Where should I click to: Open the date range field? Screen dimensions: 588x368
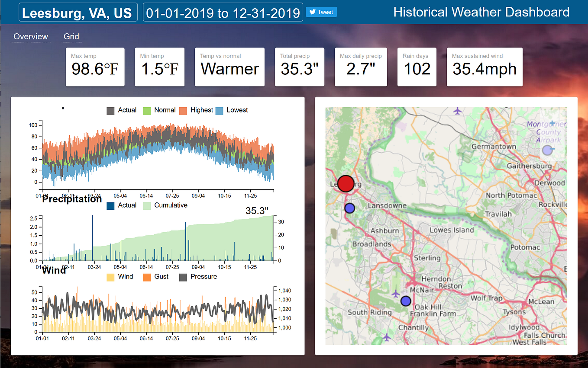(223, 12)
